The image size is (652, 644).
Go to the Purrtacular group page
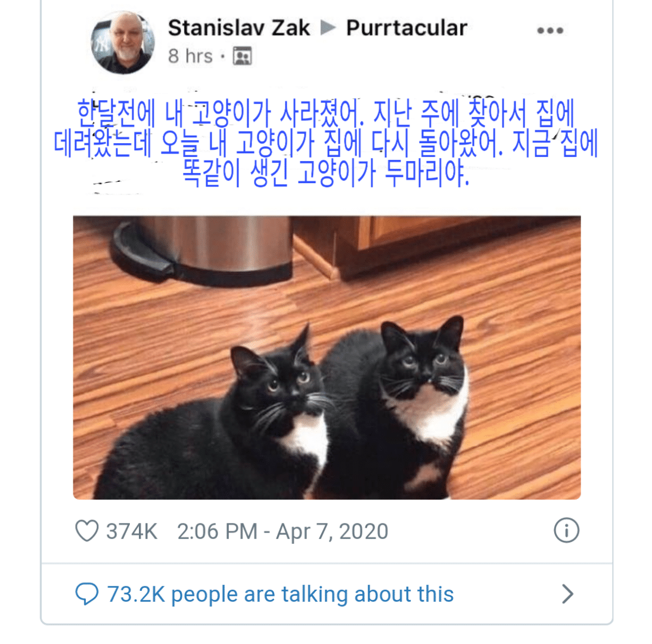tap(406, 28)
